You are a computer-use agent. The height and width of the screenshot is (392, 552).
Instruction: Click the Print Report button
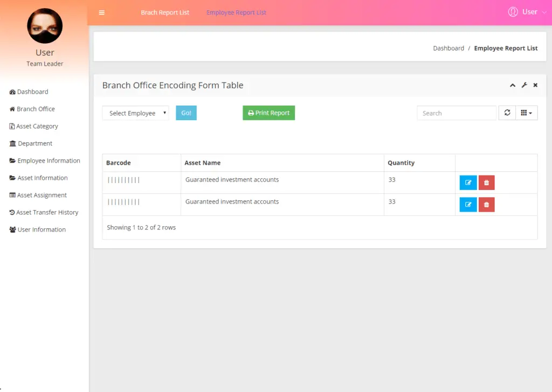pos(268,113)
